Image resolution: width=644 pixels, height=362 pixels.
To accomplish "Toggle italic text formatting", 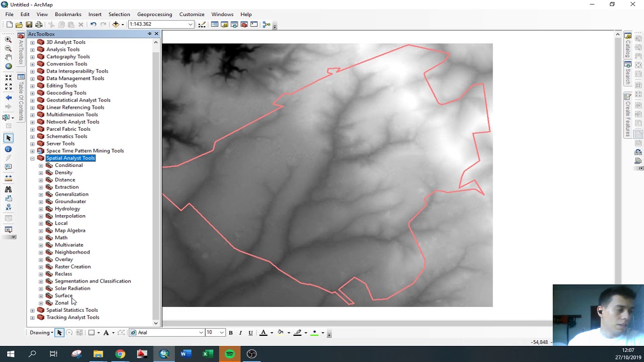I will point(240,333).
